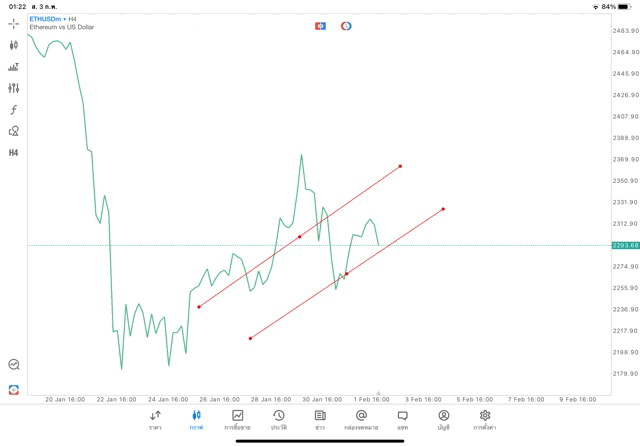Image resolution: width=640 pixels, height=447 pixels.
Task: Open the กล่องจดหมาย (Mailbox) tab
Action: coord(361,420)
